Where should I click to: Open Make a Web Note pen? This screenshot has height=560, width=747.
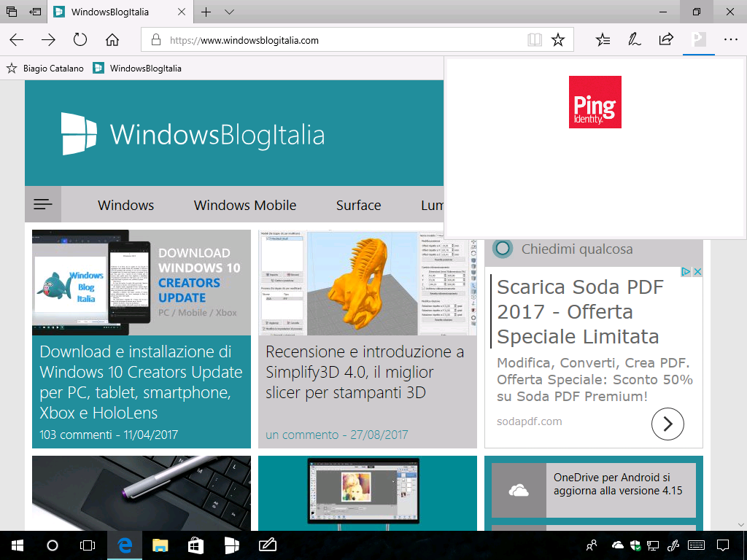click(x=634, y=39)
